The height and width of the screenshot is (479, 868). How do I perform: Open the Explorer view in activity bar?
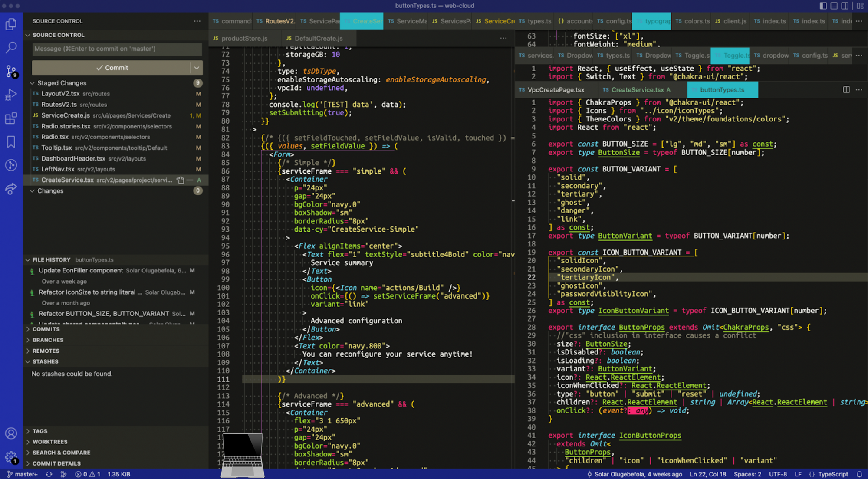click(x=11, y=24)
